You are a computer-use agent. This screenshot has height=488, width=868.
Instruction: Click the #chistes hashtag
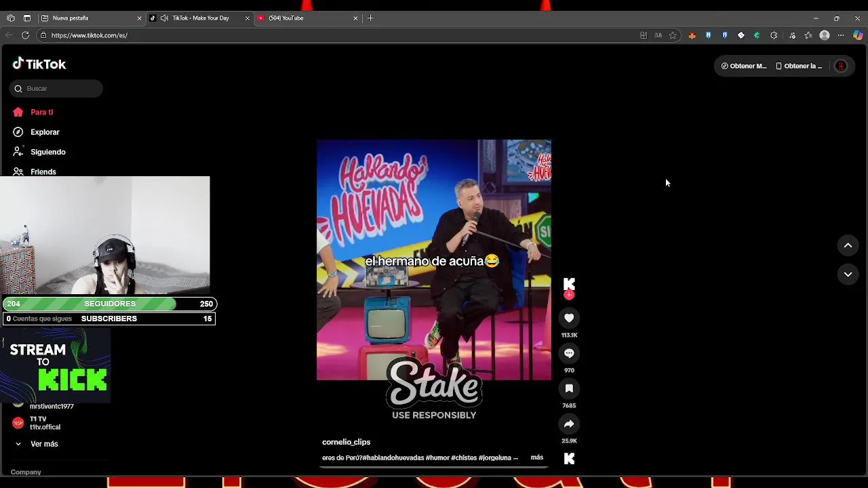(464, 457)
